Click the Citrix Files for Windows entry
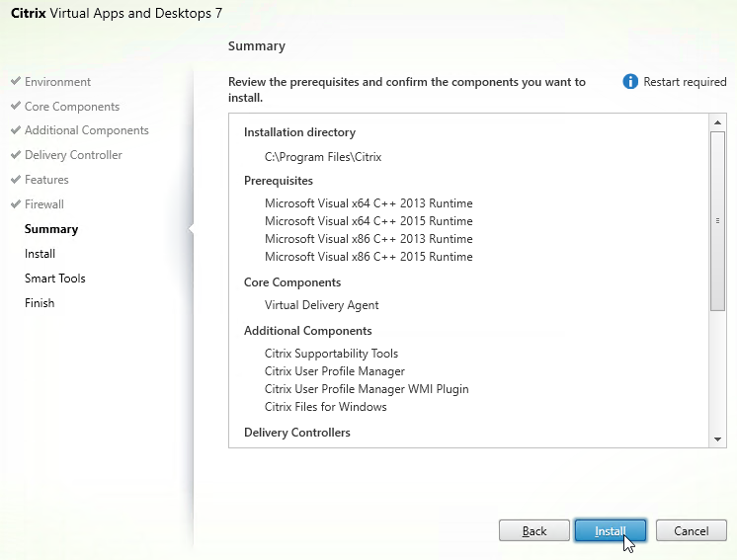Image resolution: width=737 pixels, height=560 pixels. [x=326, y=407]
